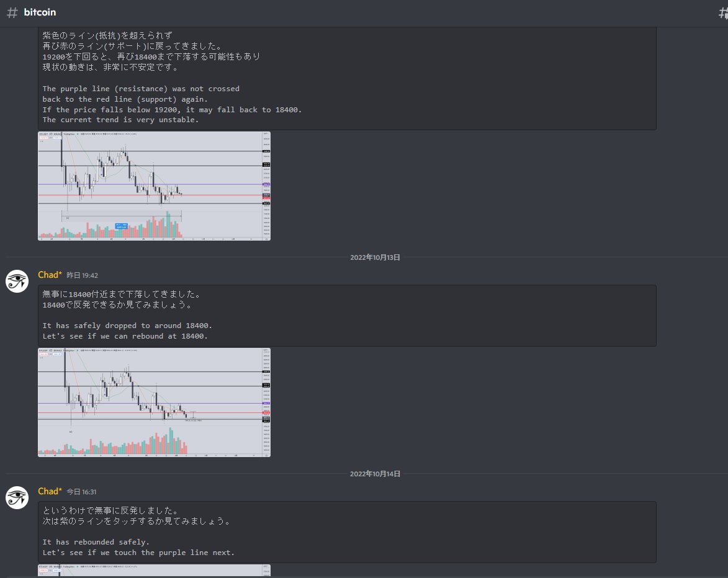Open Chad's avatar on the 19:42 message
The width and height of the screenshot is (728, 578).
tap(17, 281)
